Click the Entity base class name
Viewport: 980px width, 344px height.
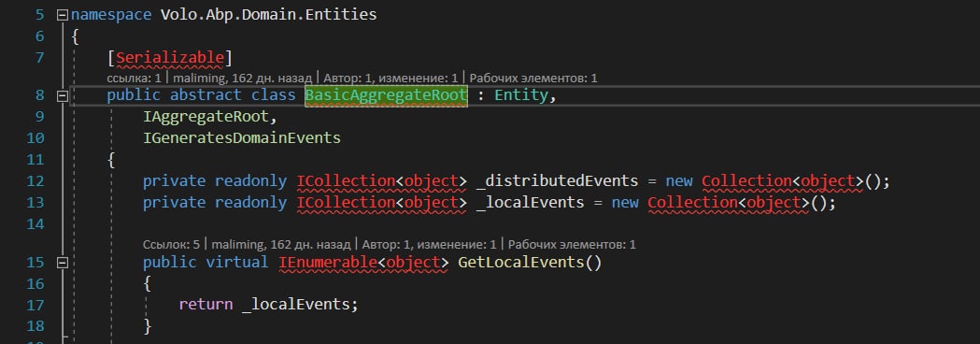click(x=521, y=95)
